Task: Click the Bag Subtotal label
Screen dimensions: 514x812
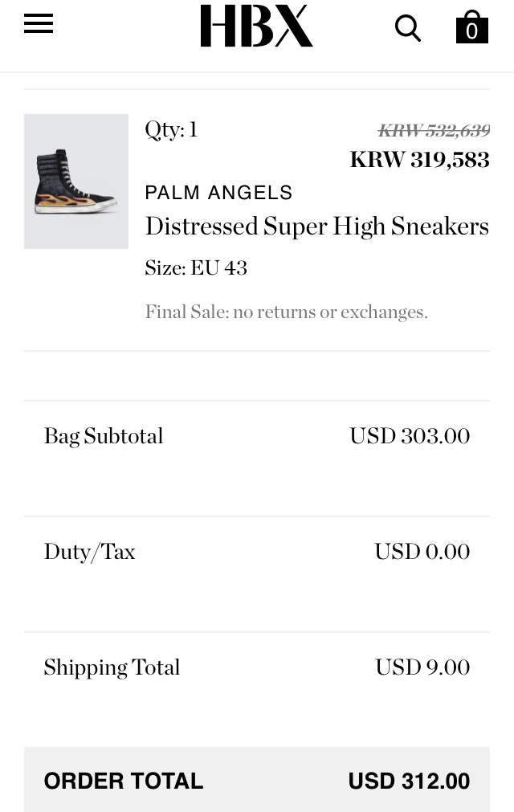Action: tap(104, 437)
